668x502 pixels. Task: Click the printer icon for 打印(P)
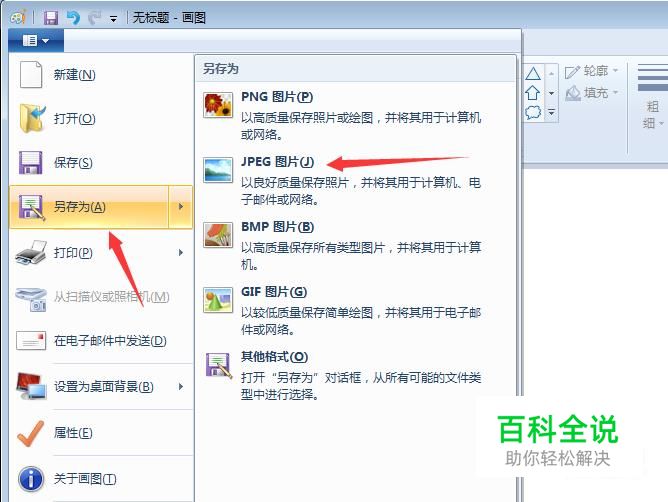(31, 252)
